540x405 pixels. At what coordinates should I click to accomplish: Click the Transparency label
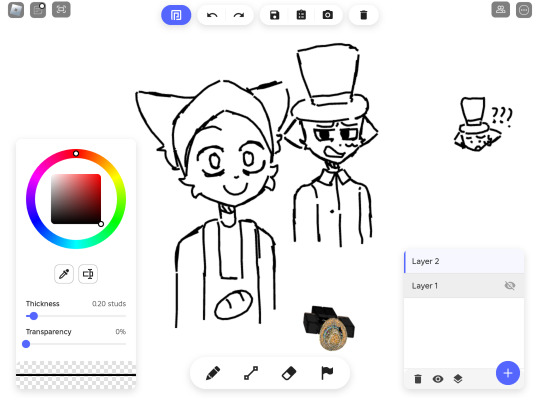[x=49, y=332]
